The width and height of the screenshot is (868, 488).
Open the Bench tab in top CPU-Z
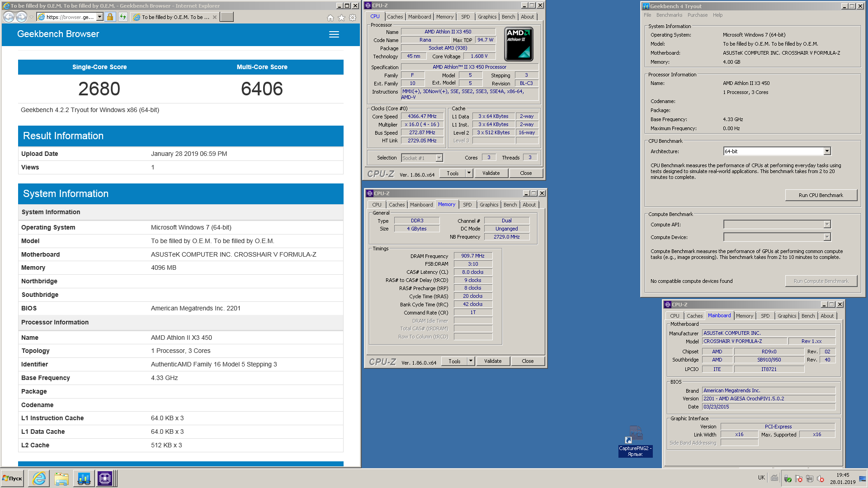[x=508, y=17]
